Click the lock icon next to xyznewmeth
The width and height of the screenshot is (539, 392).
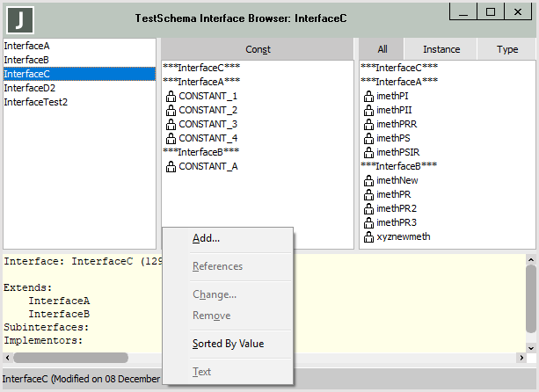[x=368, y=236]
